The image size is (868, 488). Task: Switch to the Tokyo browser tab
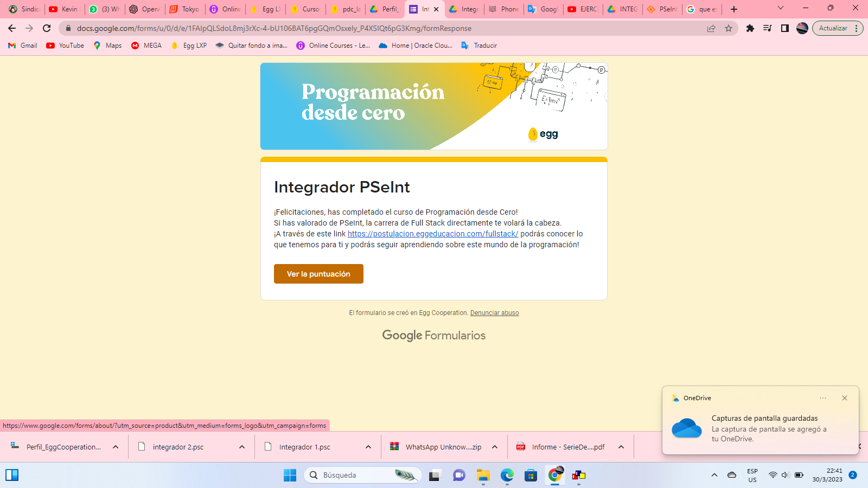point(185,9)
